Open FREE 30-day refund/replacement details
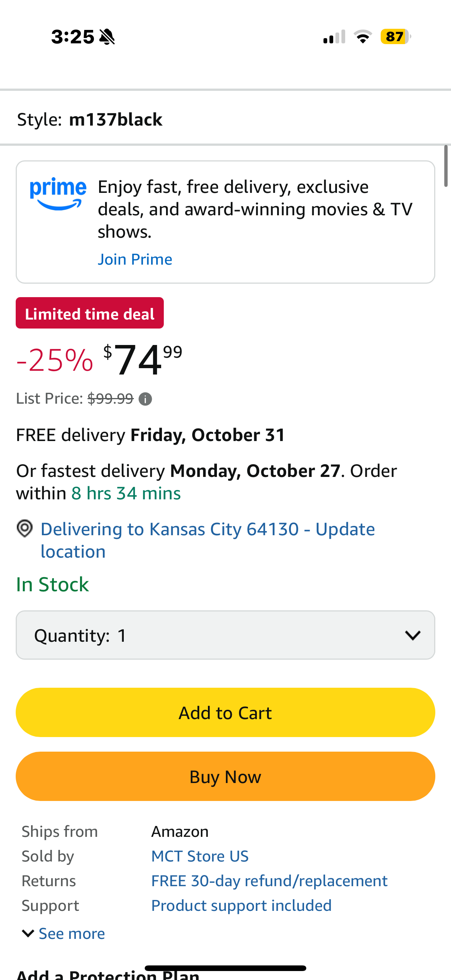Image resolution: width=451 pixels, height=980 pixels. [269, 881]
